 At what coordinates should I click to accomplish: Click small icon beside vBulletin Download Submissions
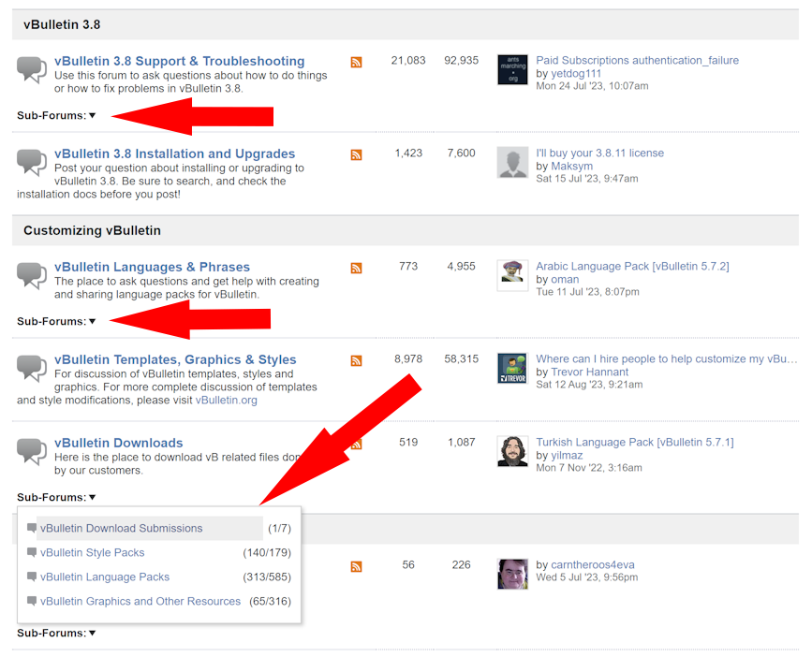[32, 528]
